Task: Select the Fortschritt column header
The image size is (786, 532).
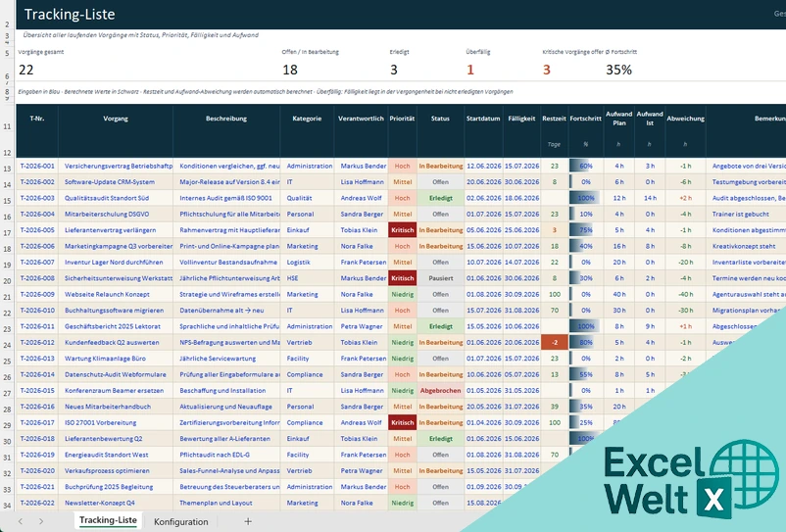Action: click(x=585, y=119)
